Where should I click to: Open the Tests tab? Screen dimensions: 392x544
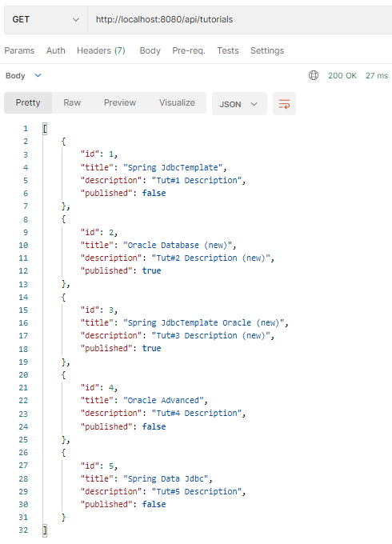click(228, 50)
